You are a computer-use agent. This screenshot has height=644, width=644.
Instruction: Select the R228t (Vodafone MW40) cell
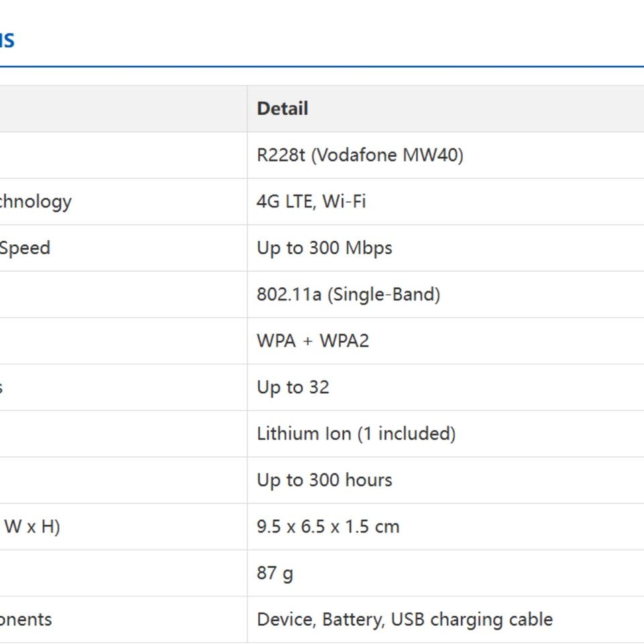tap(360, 155)
